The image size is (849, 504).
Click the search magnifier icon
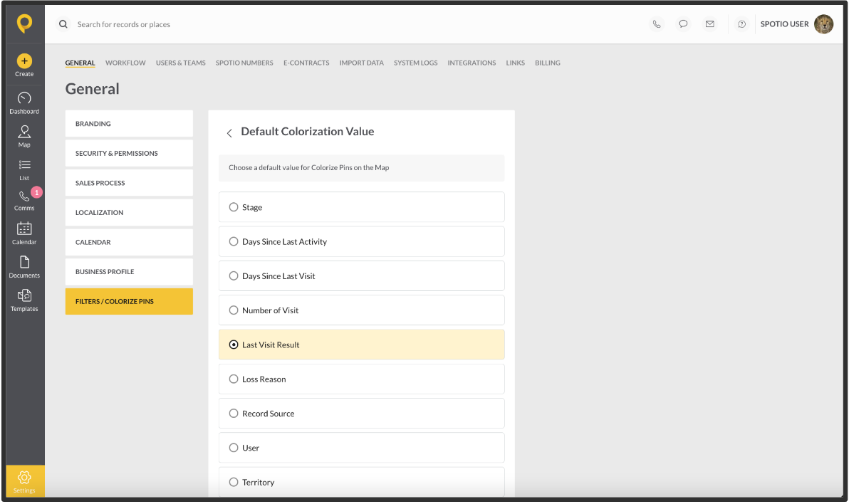click(63, 24)
